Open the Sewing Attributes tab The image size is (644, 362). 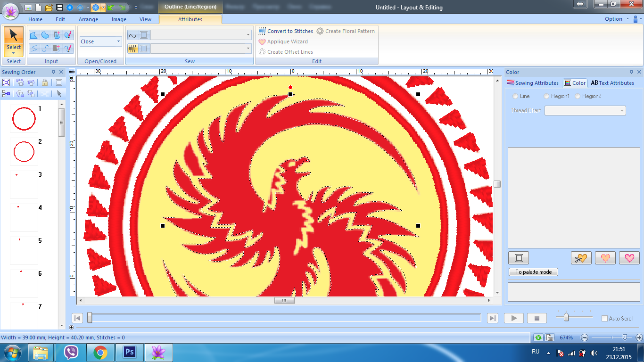[x=533, y=83]
